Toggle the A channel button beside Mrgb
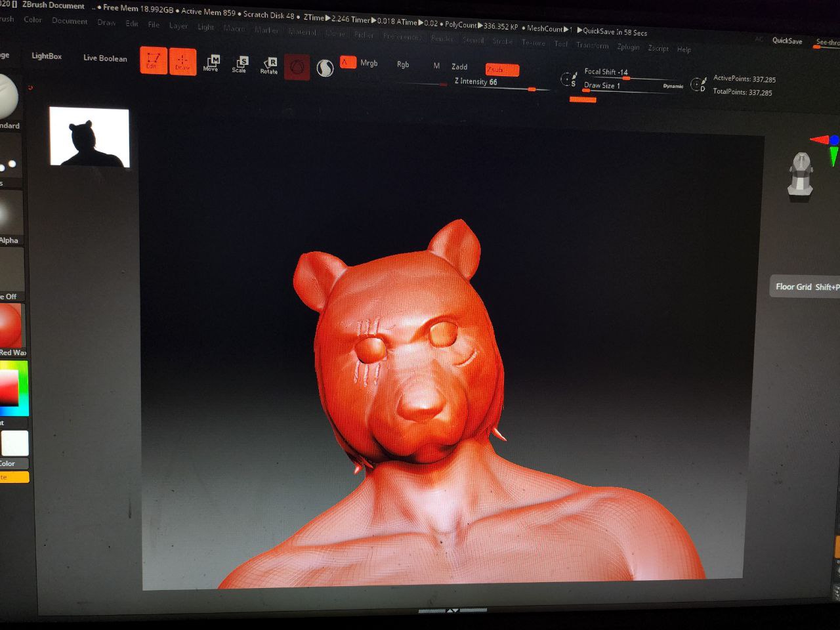Screen dimensions: 840x630 pos(348,62)
